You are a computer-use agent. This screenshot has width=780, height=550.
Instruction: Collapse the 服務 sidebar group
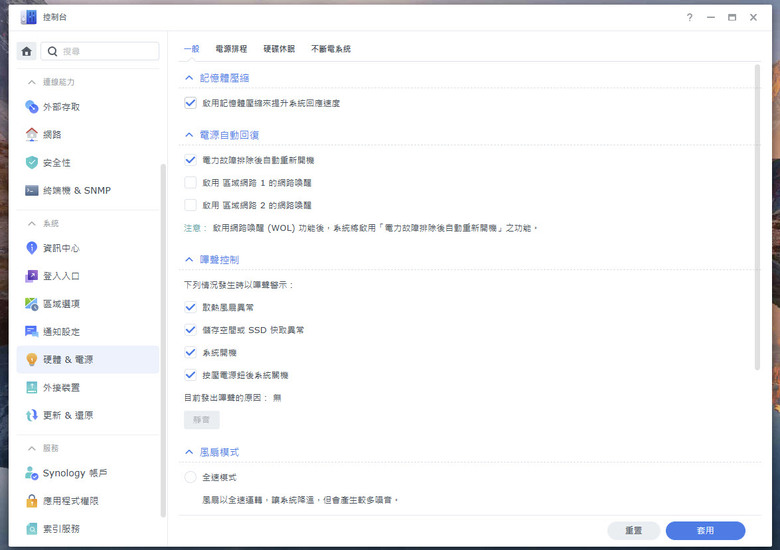click(32, 449)
